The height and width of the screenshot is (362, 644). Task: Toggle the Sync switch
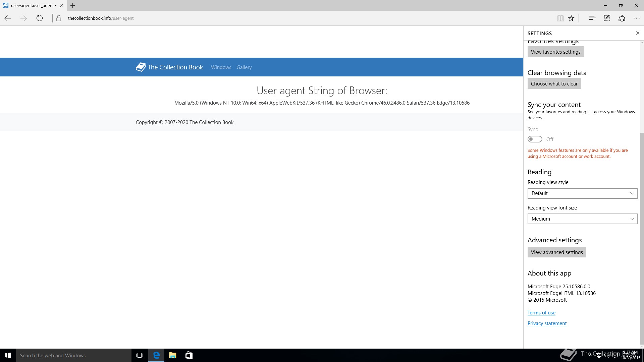[x=535, y=139]
